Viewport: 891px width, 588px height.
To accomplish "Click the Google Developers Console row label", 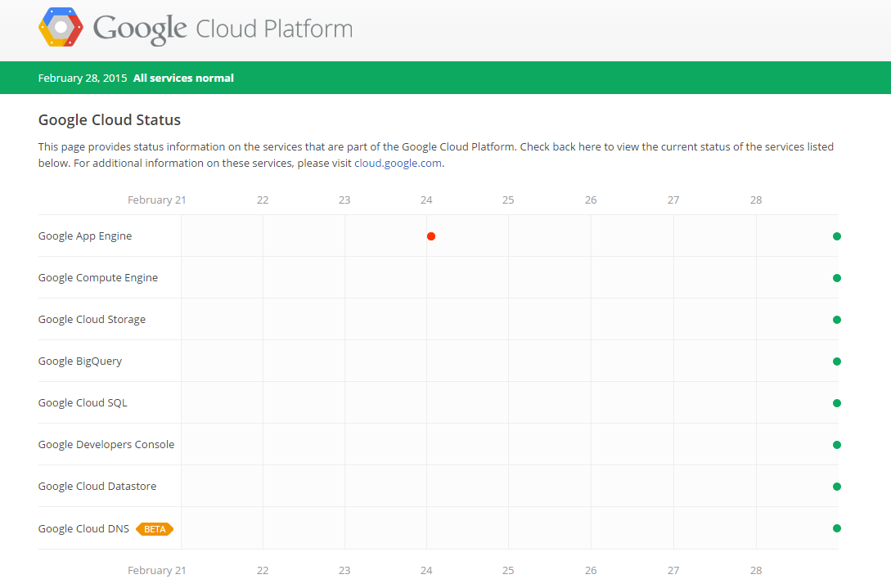I will click(106, 444).
